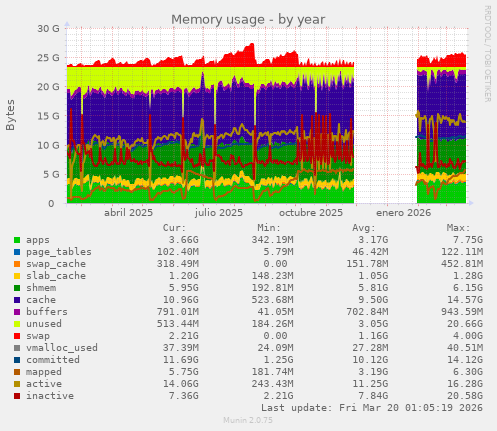Click the 'Min:' column header
This screenshot has width=497, height=431.
point(269,228)
